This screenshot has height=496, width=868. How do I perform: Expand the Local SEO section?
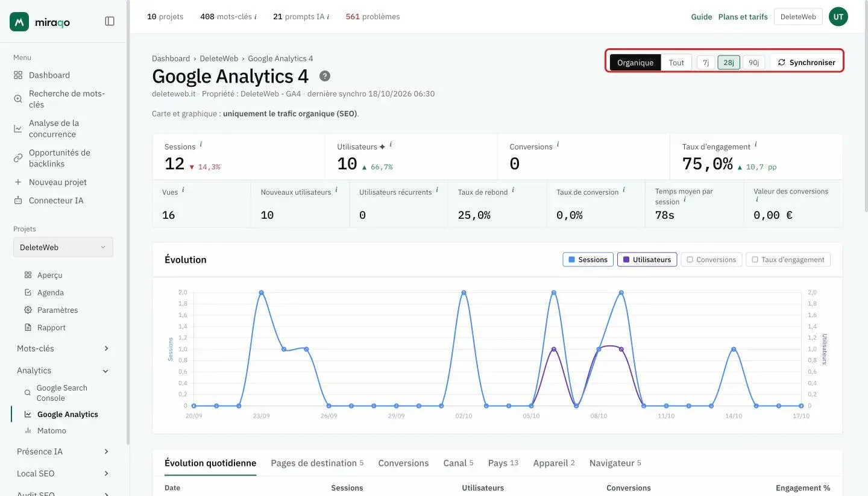[x=63, y=474]
